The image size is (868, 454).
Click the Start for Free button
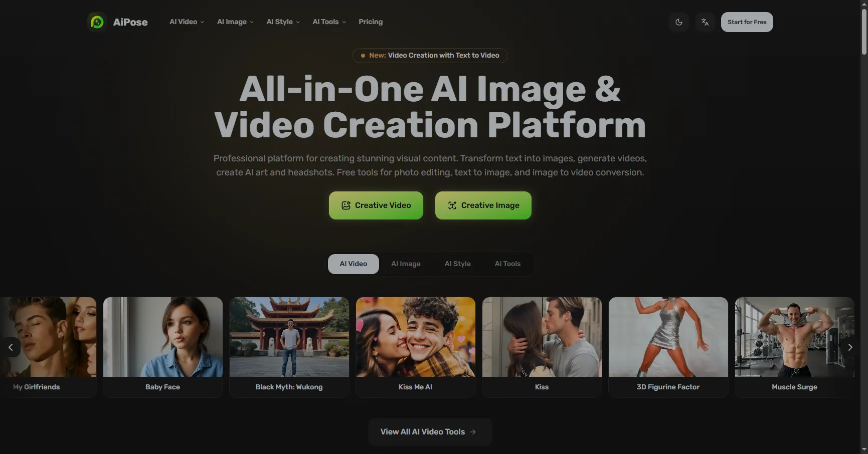pos(747,22)
